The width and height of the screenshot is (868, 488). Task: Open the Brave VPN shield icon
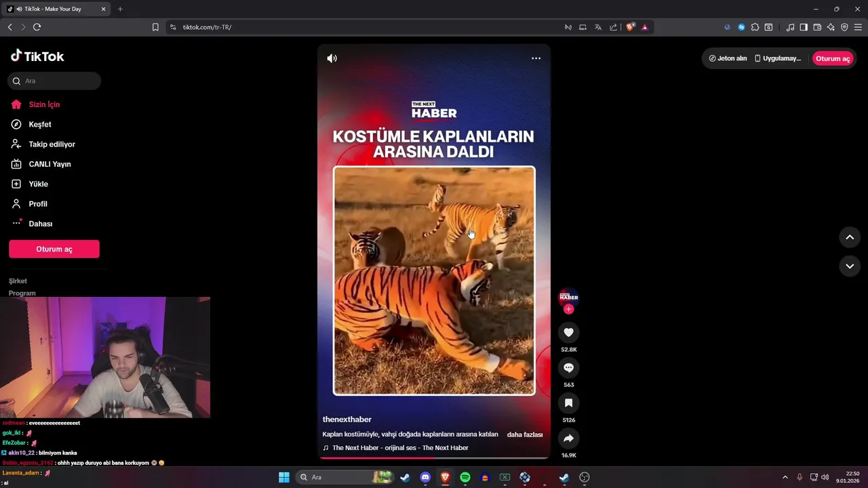point(844,27)
